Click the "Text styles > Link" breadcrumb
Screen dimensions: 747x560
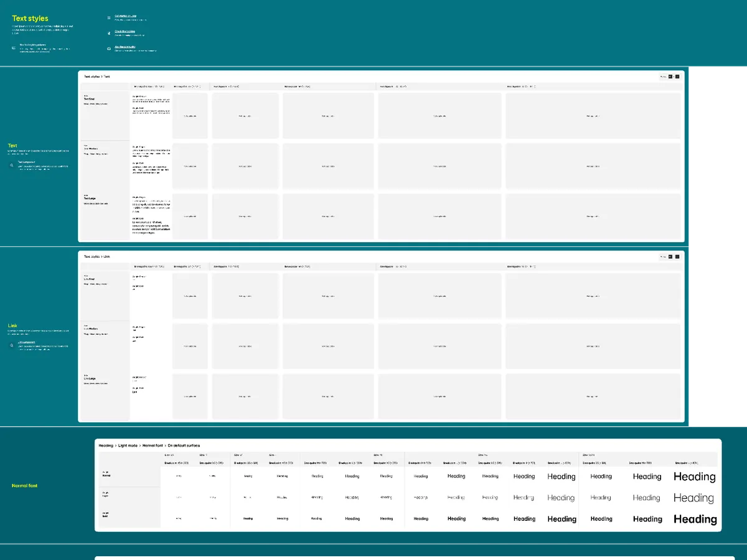(97, 256)
